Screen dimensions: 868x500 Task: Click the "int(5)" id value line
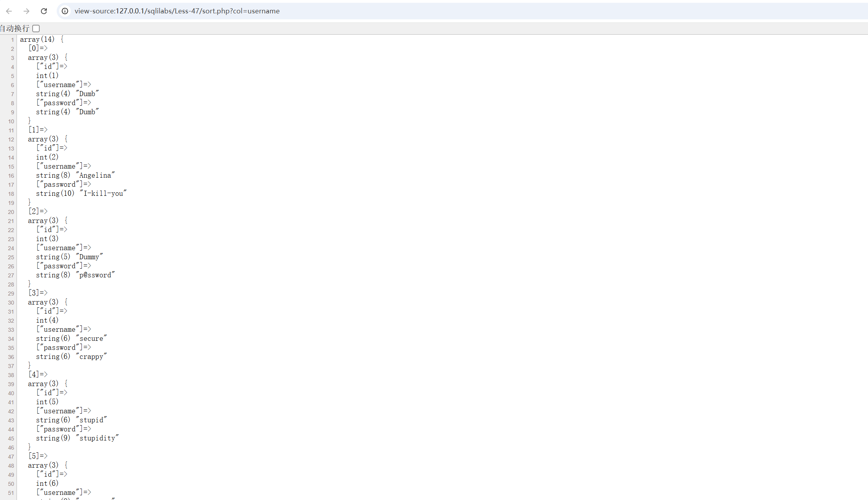tap(47, 402)
